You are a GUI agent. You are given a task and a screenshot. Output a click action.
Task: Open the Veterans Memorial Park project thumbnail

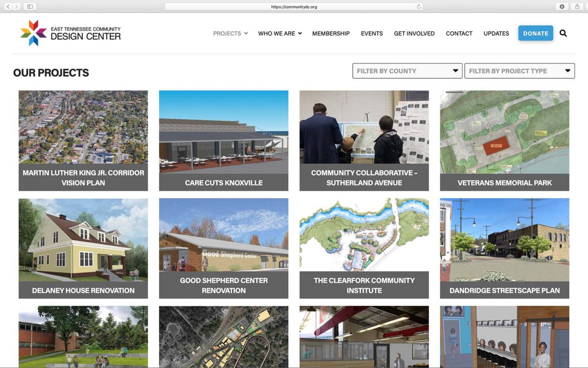[504, 141]
